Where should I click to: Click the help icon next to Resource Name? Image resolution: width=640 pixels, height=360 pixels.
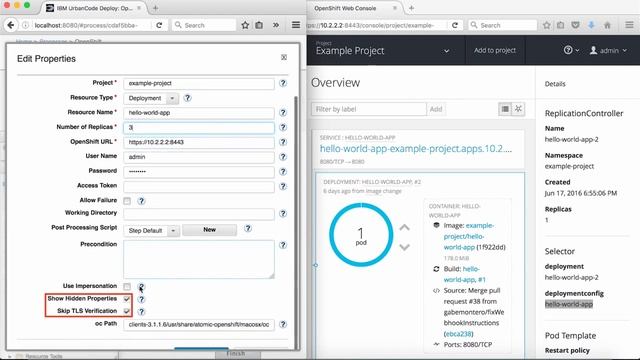[x=283, y=113]
